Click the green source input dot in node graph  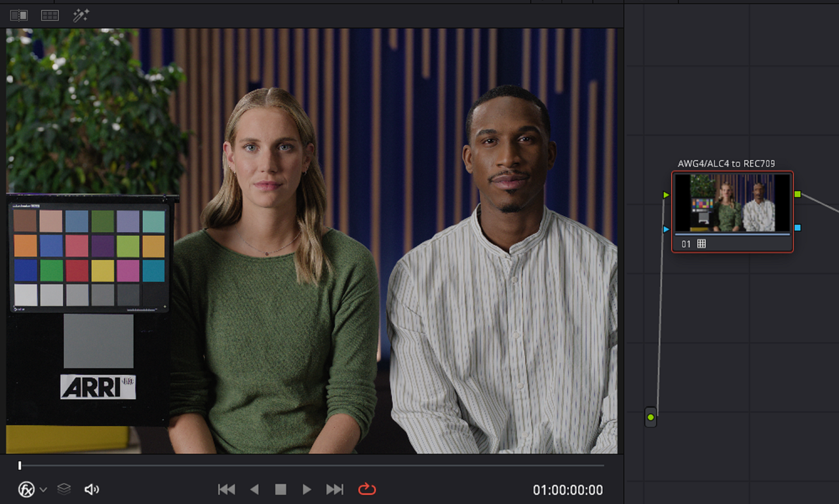pos(650,417)
